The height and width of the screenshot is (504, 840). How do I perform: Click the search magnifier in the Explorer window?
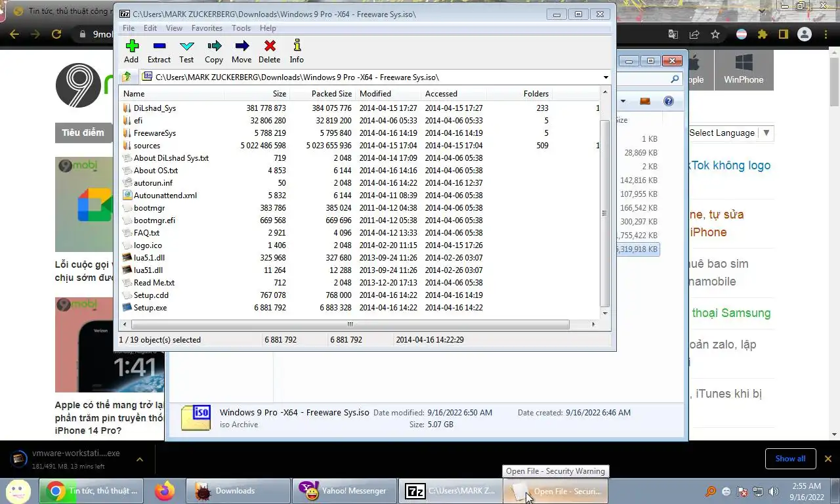tap(675, 79)
